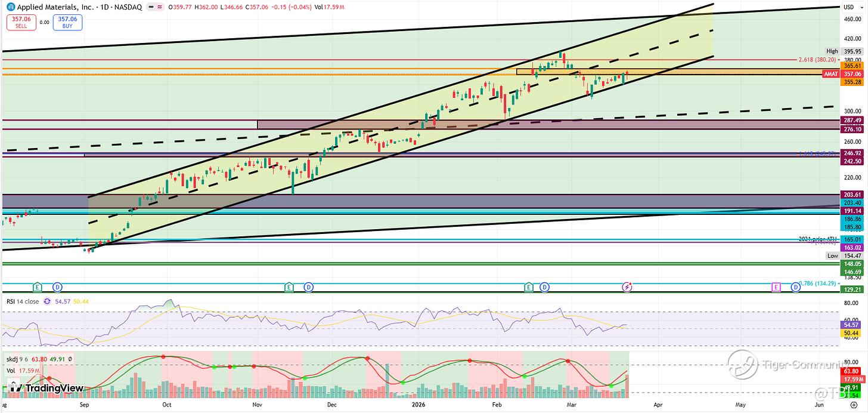Click May on the time axis

(x=740, y=405)
